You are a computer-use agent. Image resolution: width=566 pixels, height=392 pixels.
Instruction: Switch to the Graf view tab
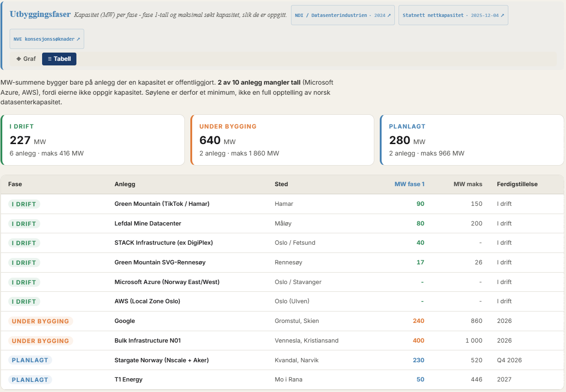pyautogui.click(x=26, y=59)
